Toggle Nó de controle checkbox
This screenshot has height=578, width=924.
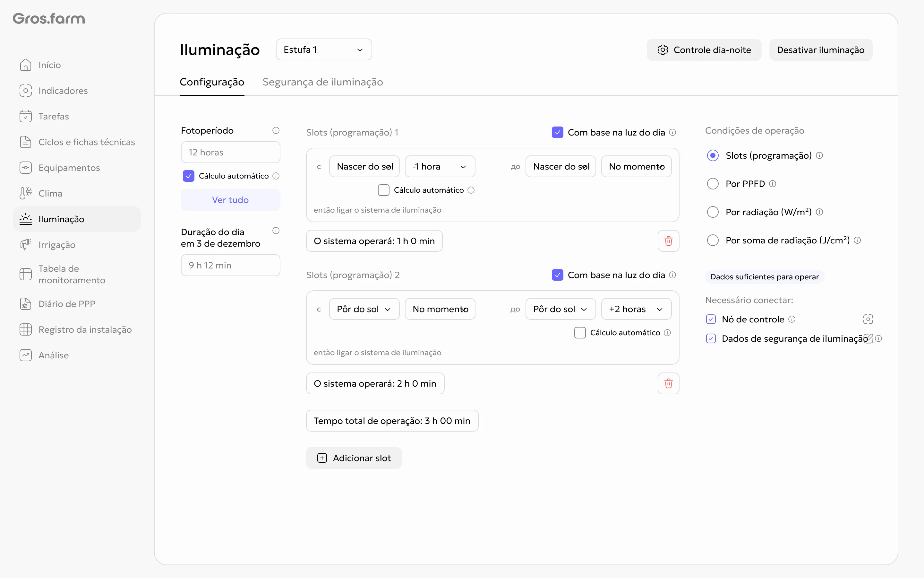click(x=711, y=319)
